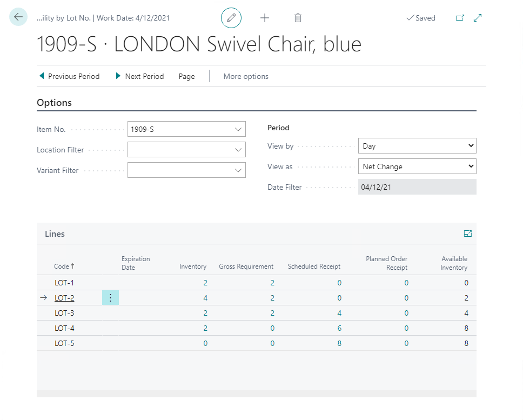The width and height of the screenshot is (523, 420).
Task: Select the LOT-3 row code
Action: pyautogui.click(x=64, y=313)
